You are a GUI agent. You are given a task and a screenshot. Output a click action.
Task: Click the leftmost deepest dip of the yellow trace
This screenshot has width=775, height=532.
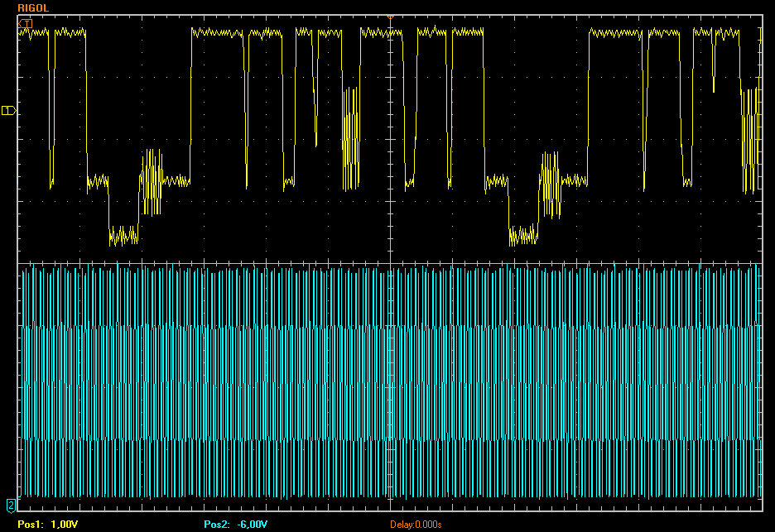[x=123, y=235]
